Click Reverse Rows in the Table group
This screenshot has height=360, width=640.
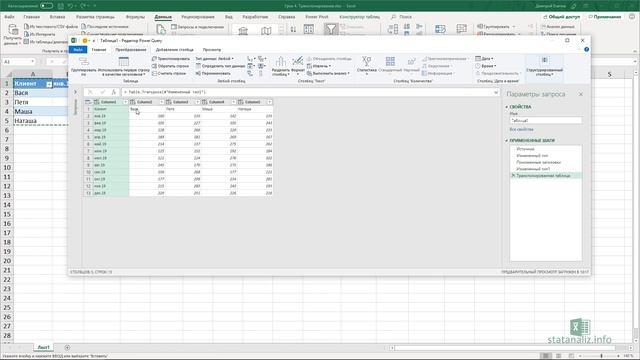(x=170, y=66)
